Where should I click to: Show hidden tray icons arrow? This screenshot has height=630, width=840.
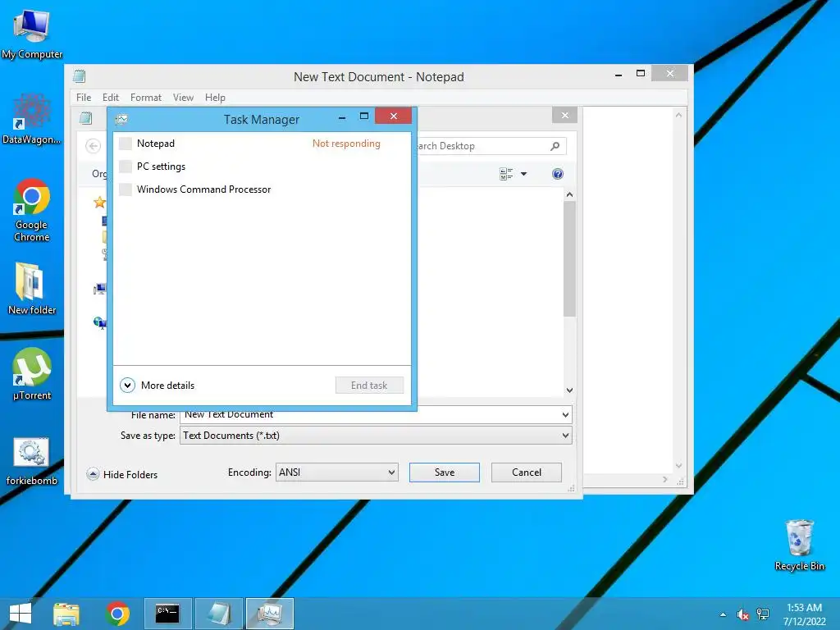724,614
